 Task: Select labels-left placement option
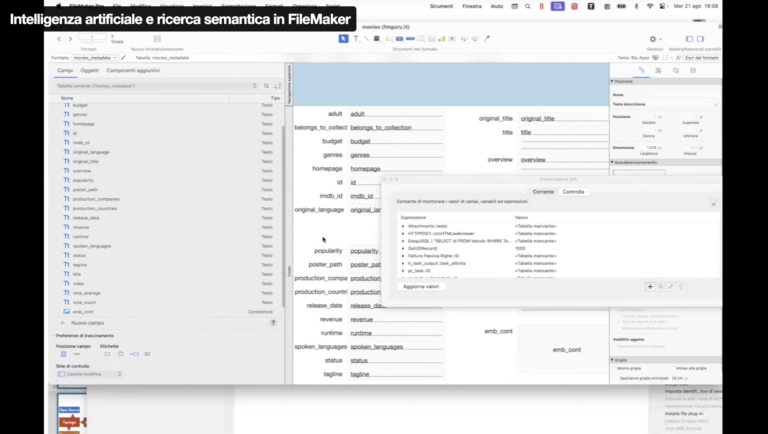(134, 354)
